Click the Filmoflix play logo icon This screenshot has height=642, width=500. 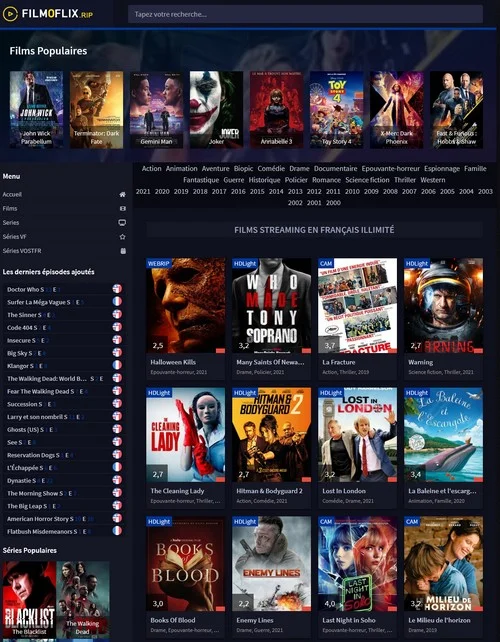[10, 14]
